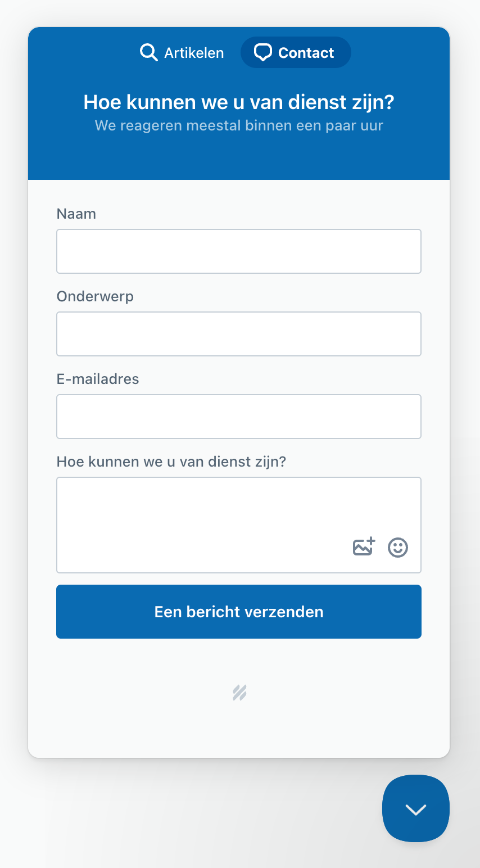Click the empty blue header area below subtitle
Image resolution: width=480 pixels, height=868 pixels.
click(x=239, y=157)
